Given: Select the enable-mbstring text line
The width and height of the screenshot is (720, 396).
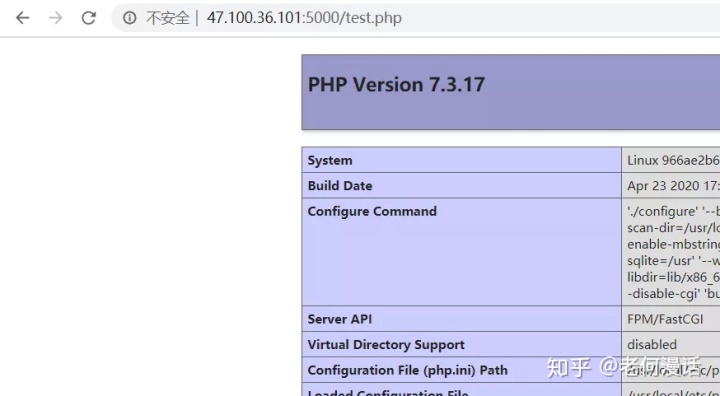Looking at the screenshot, I should [x=673, y=244].
